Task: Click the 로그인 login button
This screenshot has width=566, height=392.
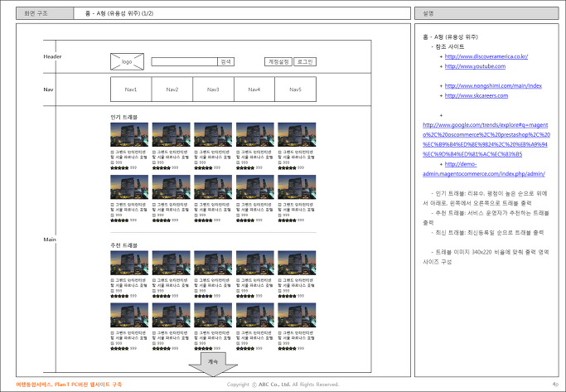Action: pyautogui.click(x=305, y=61)
